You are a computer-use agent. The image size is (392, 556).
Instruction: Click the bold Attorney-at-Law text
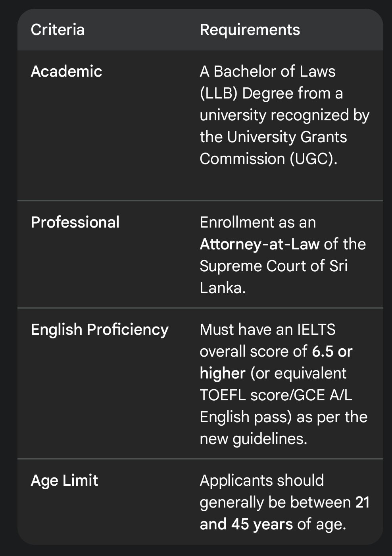(259, 244)
